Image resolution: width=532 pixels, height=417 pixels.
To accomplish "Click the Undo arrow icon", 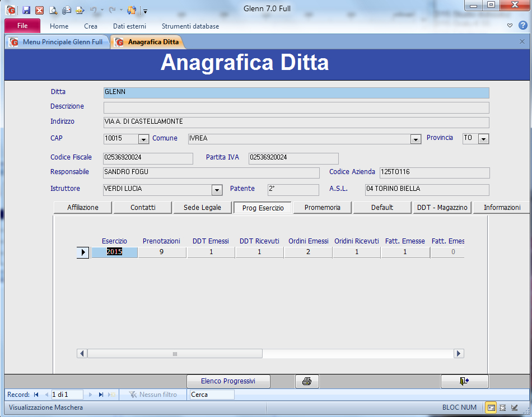I will pos(94,10).
